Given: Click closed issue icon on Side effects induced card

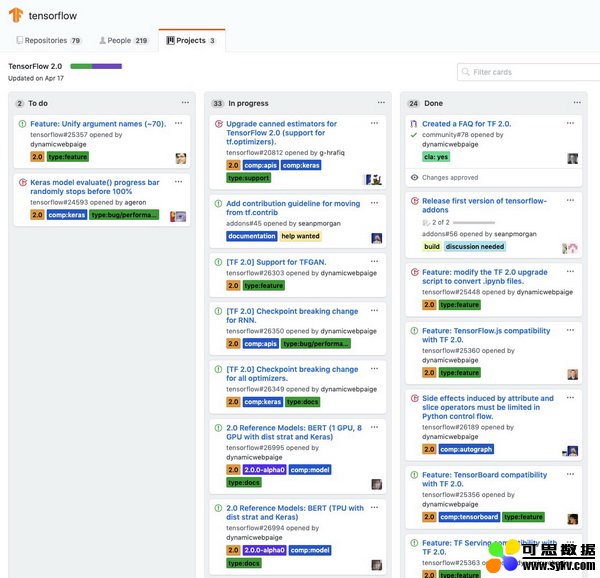Looking at the screenshot, I should point(414,398).
